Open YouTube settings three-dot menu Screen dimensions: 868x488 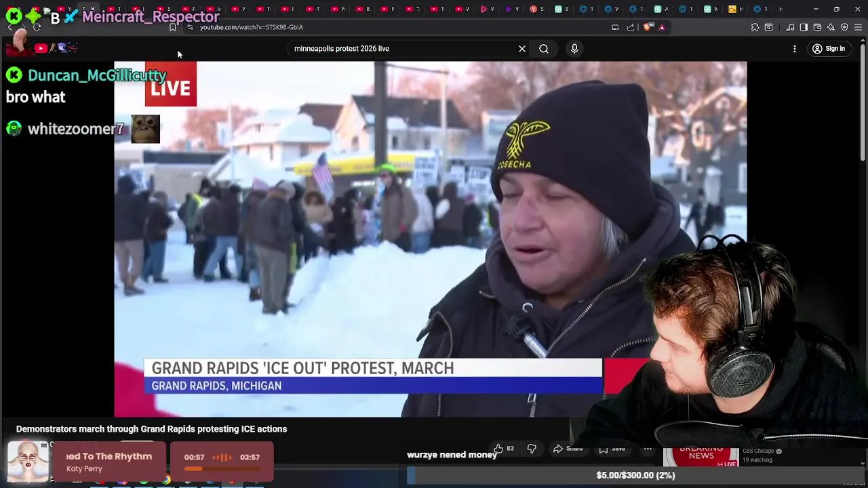pyautogui.click(x=795, y=49)
